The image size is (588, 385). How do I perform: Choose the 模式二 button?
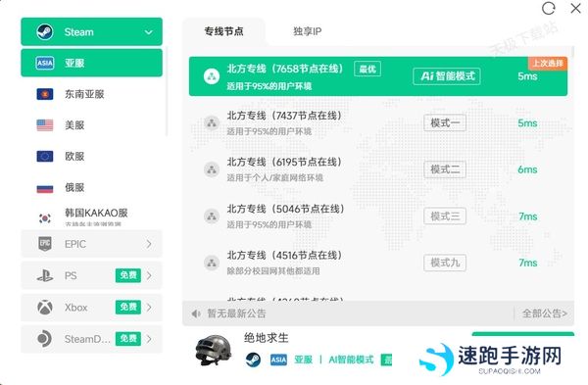(445, 169)
